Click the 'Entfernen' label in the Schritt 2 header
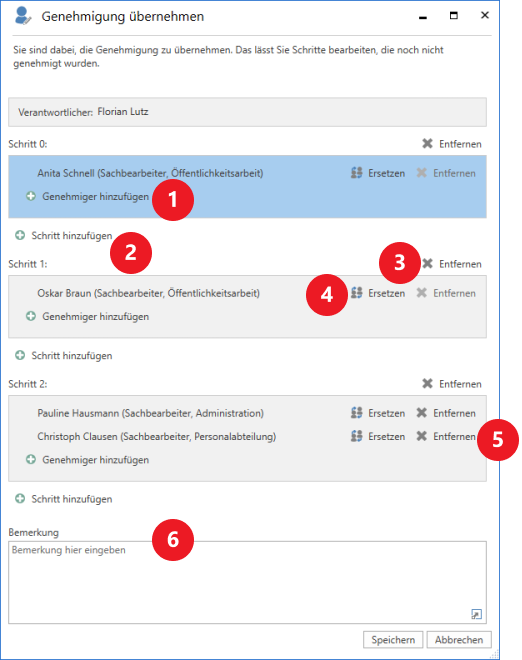Viewport: 522px width, 660px height. tap(460, 384)
